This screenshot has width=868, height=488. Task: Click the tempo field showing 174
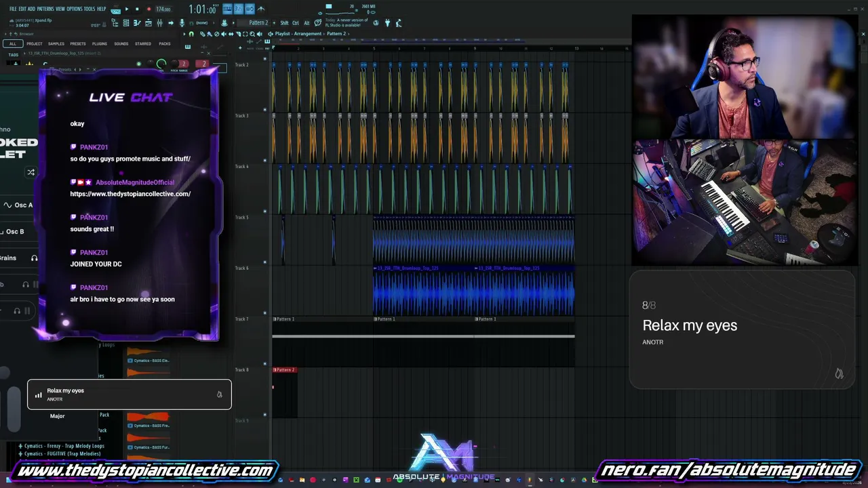pyautogui.click(x=163, y=9)
